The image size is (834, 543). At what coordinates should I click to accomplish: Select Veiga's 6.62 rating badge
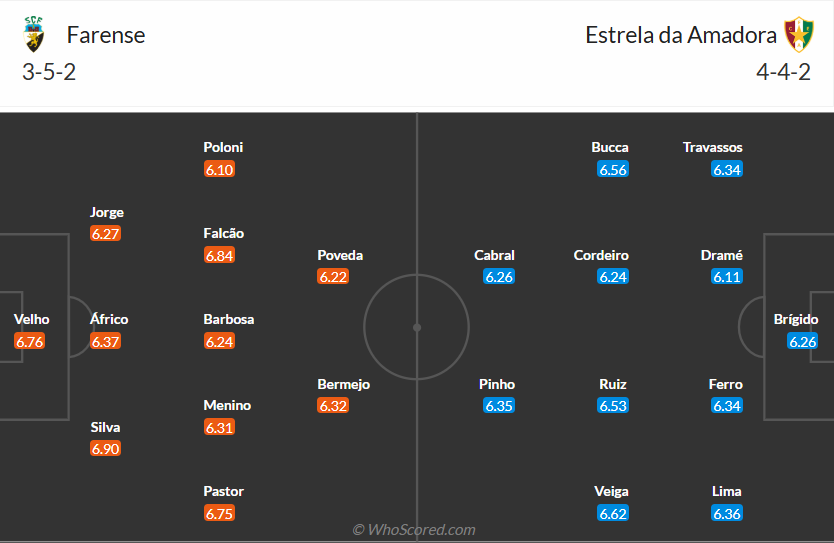[613, 514]
